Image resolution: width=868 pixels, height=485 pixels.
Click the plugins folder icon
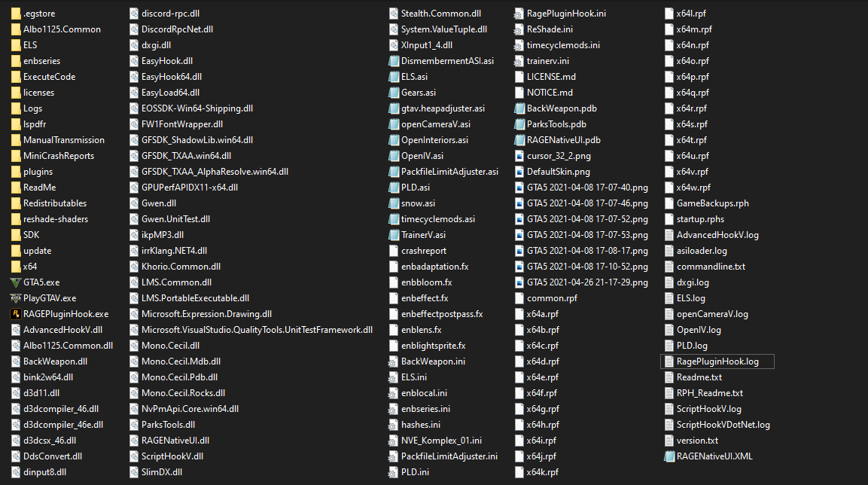tap(16, 172)
